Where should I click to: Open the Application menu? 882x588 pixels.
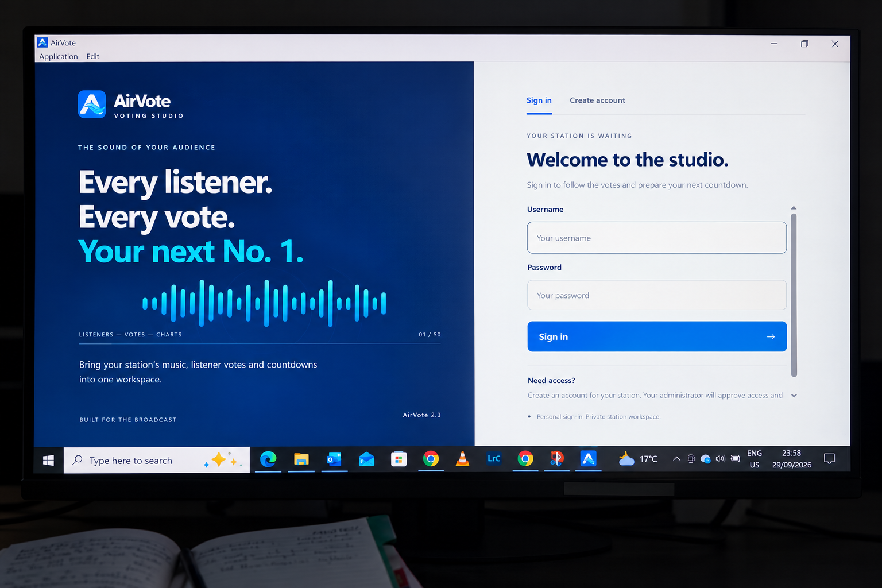59,56
